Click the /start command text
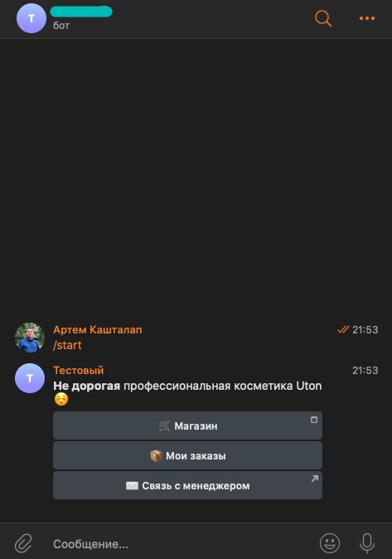 point(67,345)
